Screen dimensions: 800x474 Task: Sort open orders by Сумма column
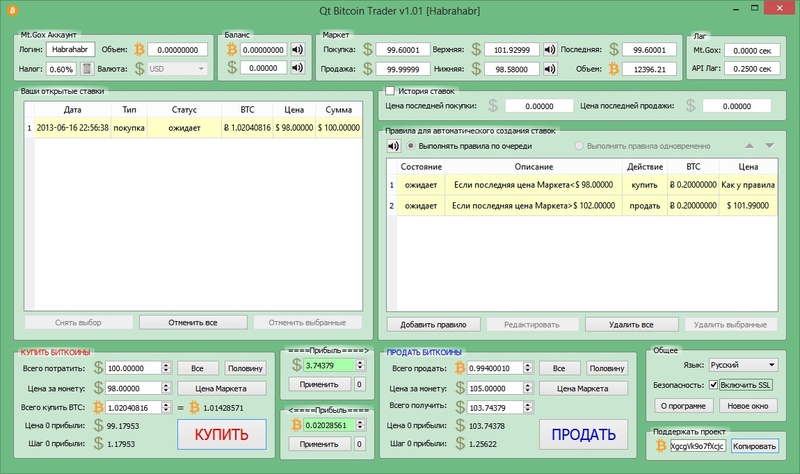pos(339,110)
